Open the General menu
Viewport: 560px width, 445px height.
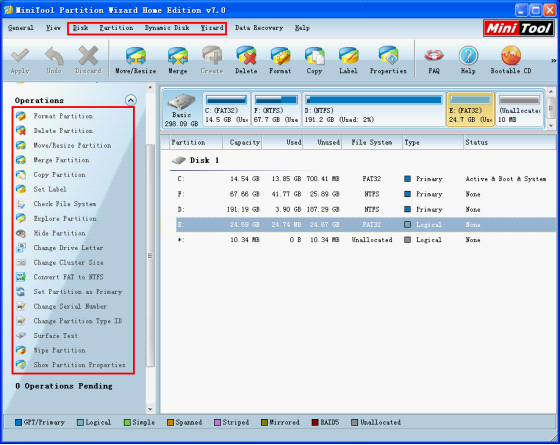(x=21, y=28)
